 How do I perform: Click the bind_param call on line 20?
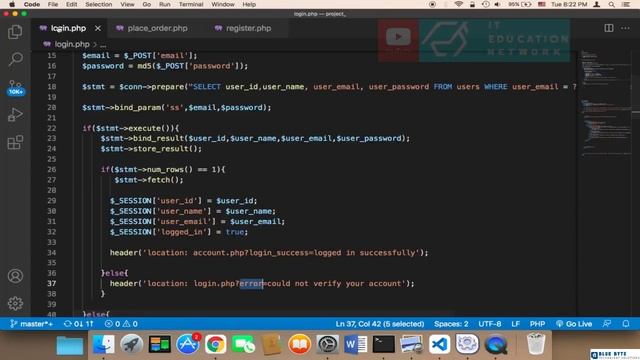pyautogui.click(x=137, y=108)
